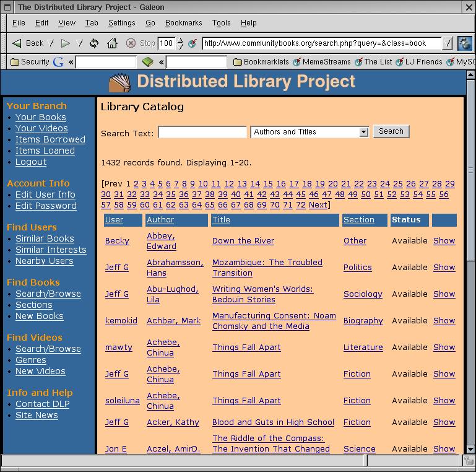Open the Site News link
The width and height of the screenshot is (476, 472).
pos(37,415)
